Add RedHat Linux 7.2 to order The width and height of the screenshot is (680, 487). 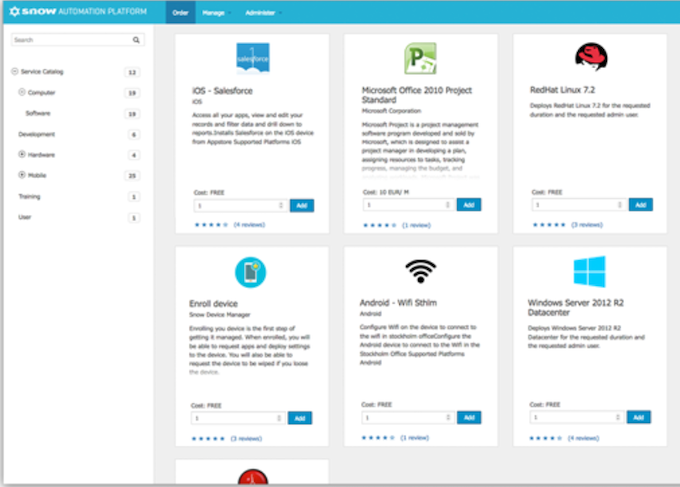pos(641,205)
